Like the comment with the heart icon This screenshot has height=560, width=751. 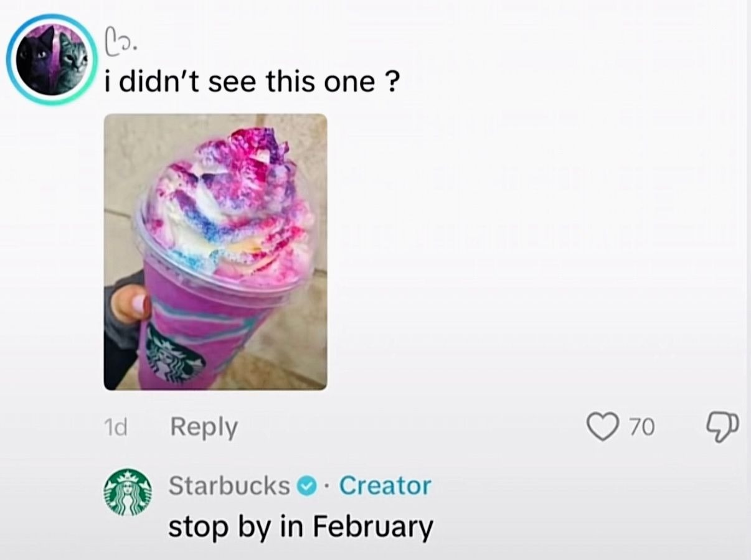602,427
